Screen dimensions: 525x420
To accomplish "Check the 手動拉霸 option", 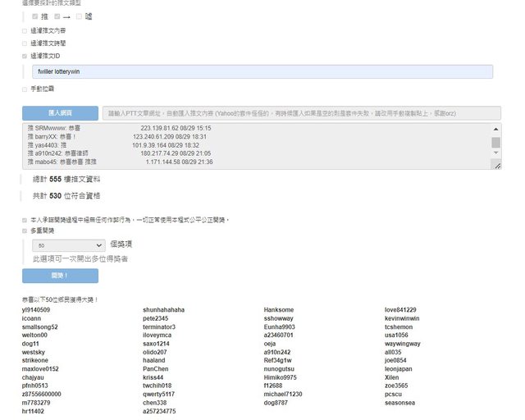I will pyautogui.click(x=25, y=89).
